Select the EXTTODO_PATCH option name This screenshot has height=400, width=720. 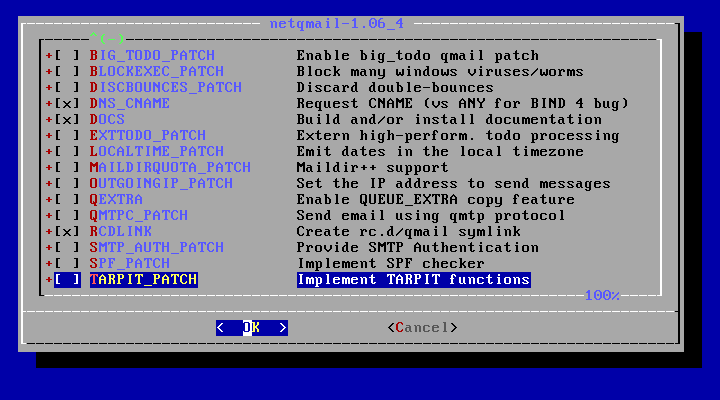(x=148, y=135)
